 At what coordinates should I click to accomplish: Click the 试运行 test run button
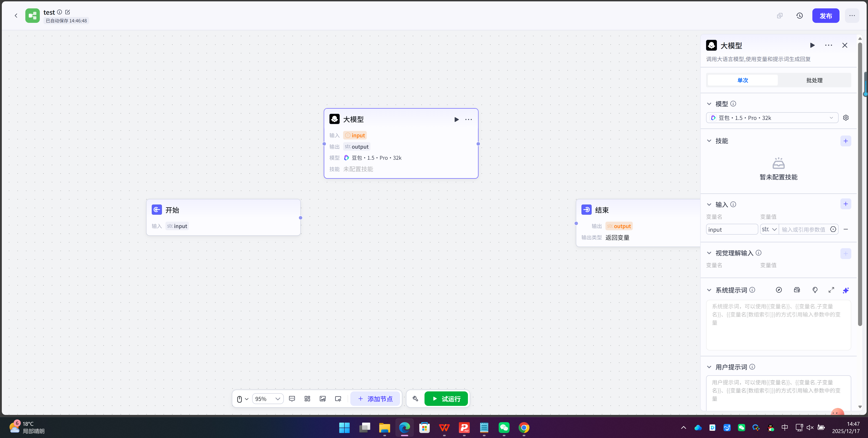446,399
